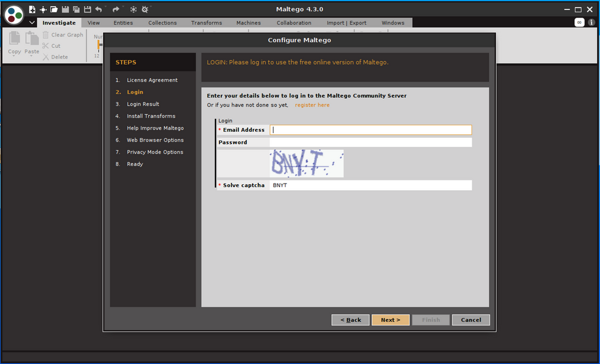The height and width of the screenshot is (364, 600).
Task: Click the Email Address input field
Action: pos(370,130)
